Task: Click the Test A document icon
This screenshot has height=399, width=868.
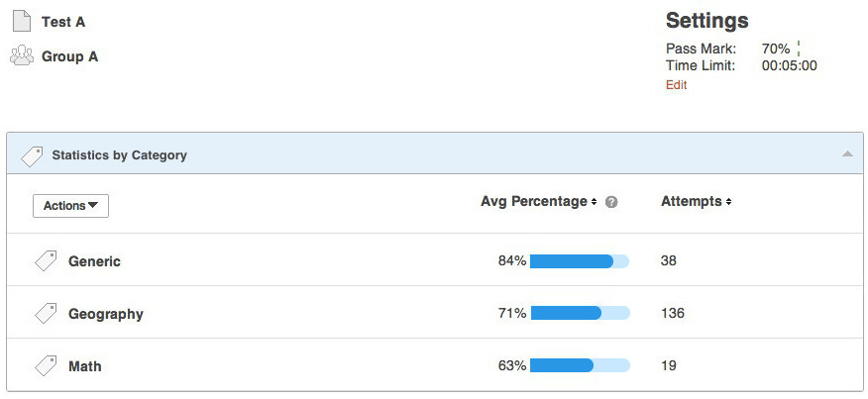Action: (22, 21)
